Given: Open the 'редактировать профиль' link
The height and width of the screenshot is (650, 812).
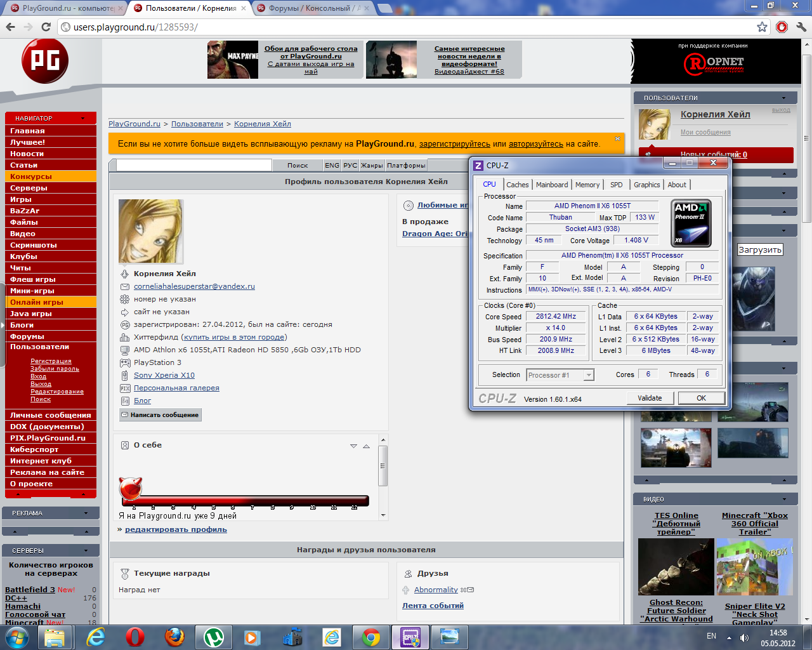Looking at the screenshot, I should 176,529.
